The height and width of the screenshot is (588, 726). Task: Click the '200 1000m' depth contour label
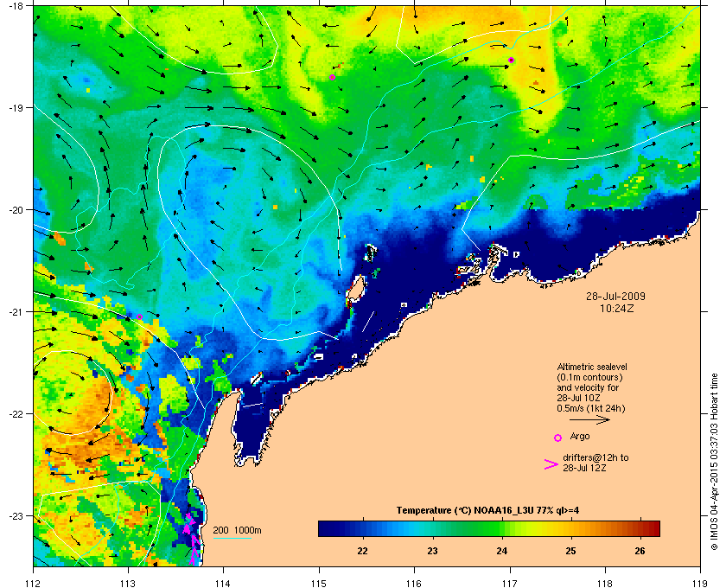(237, 530)
